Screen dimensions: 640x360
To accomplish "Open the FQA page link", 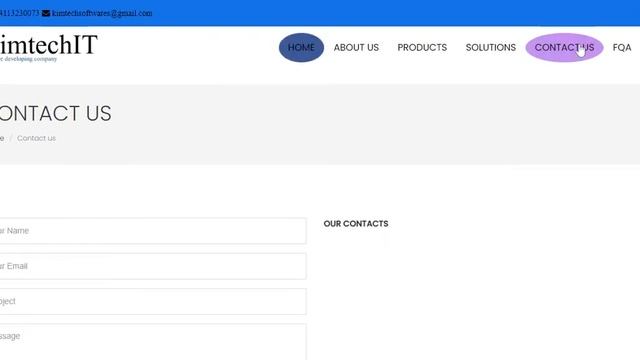I will coord(622,47).
